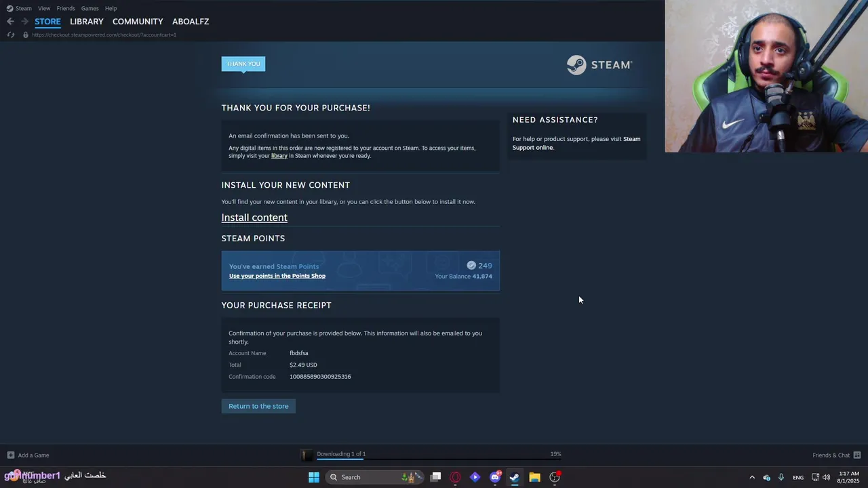Click the 19% download percentage
Viewport: 868px width, 488px height.
(556, 454)
